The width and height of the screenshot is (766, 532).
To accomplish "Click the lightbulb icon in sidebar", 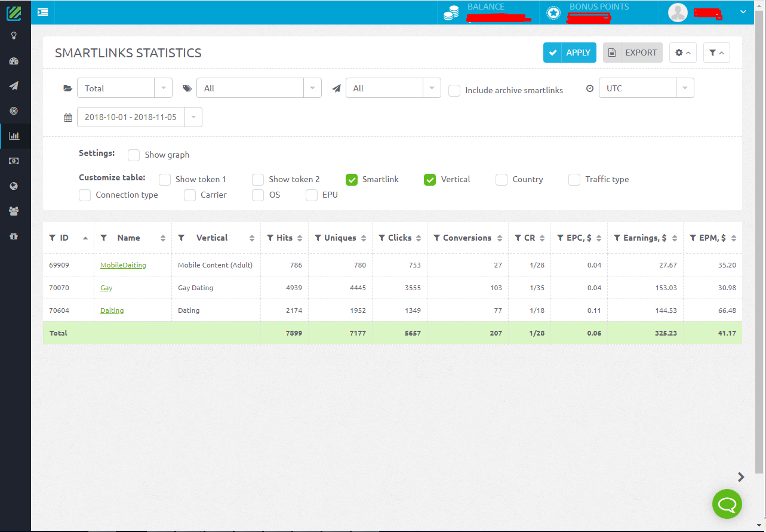I will (x=14, y=36).
